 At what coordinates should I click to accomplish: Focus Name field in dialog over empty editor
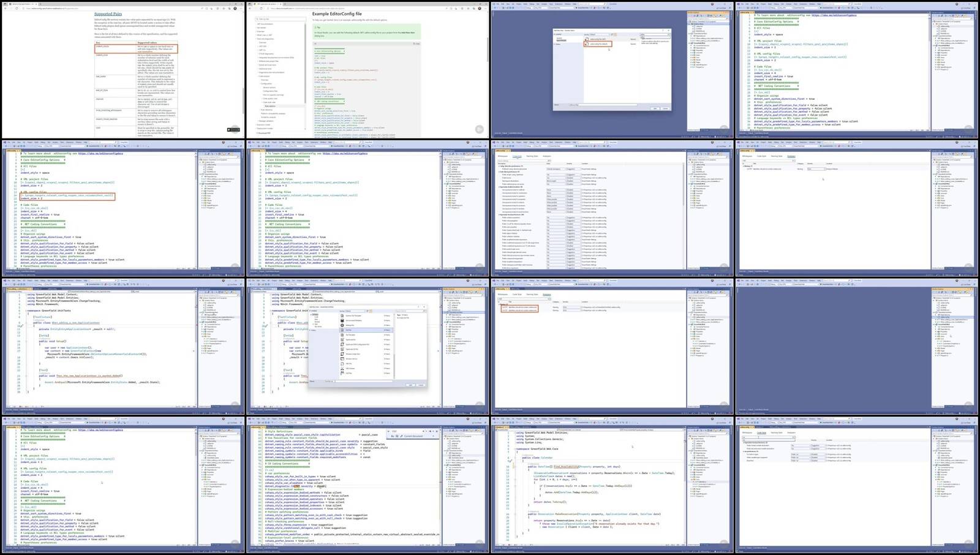pyautogui.click(x=603, y=105)
